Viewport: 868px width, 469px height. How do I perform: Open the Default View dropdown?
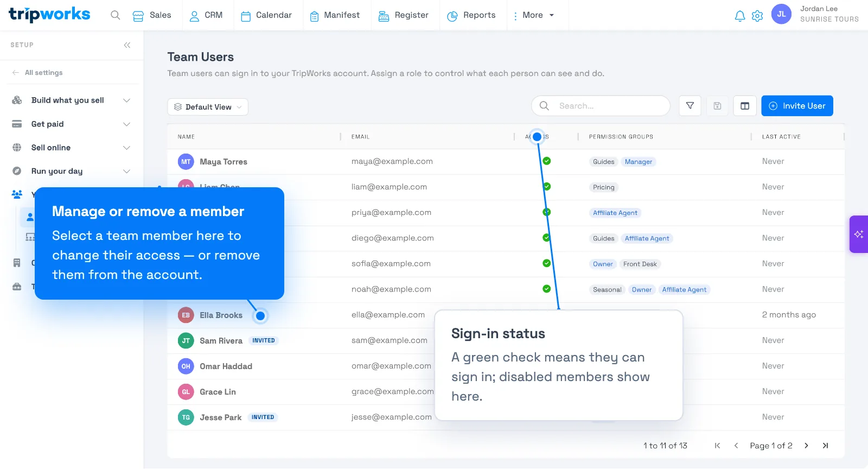pyautogui.click(x=208, y=107)
